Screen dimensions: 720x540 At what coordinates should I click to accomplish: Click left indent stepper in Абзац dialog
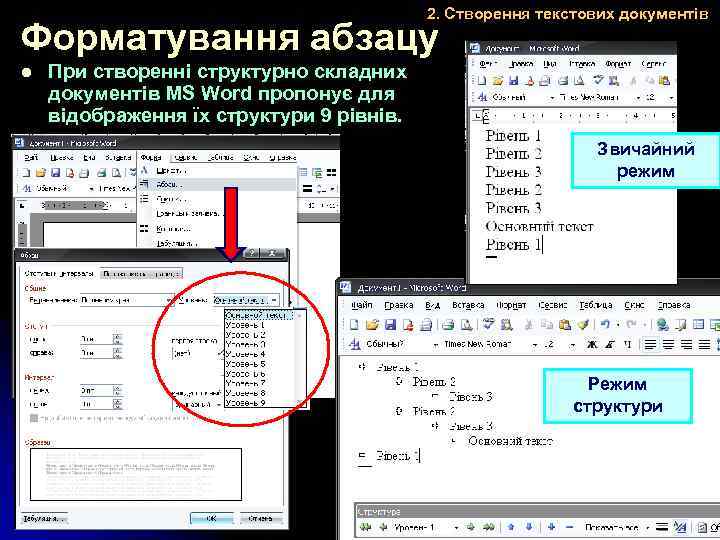[118, 339]
